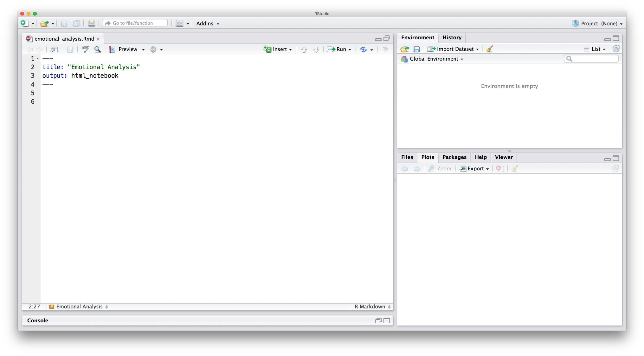Click the open file folder icon

pos(44,23)
